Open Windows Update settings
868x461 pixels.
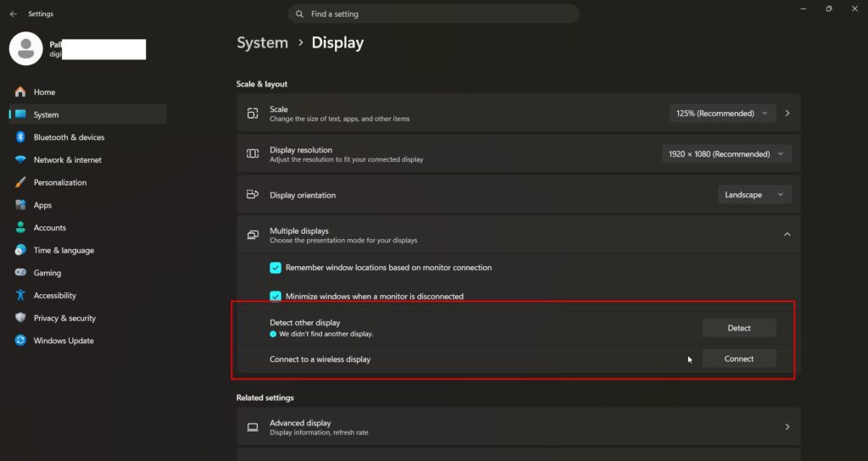pyautogui.click(x=87, y=341)
